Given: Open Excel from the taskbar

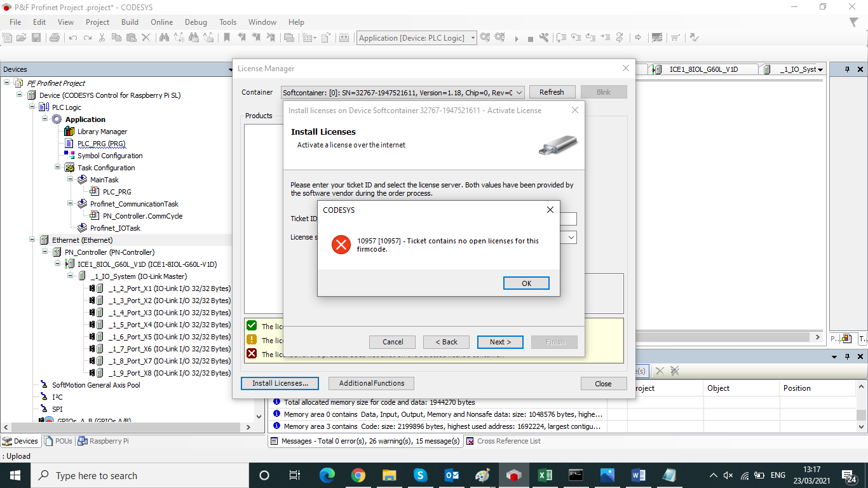Looking at the screenshot, I should point(545,475).
